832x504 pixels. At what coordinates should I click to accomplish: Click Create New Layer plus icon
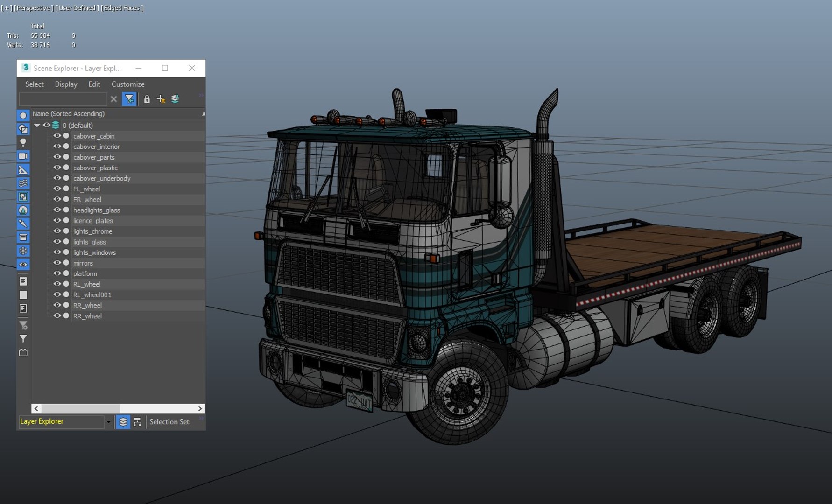161,99
